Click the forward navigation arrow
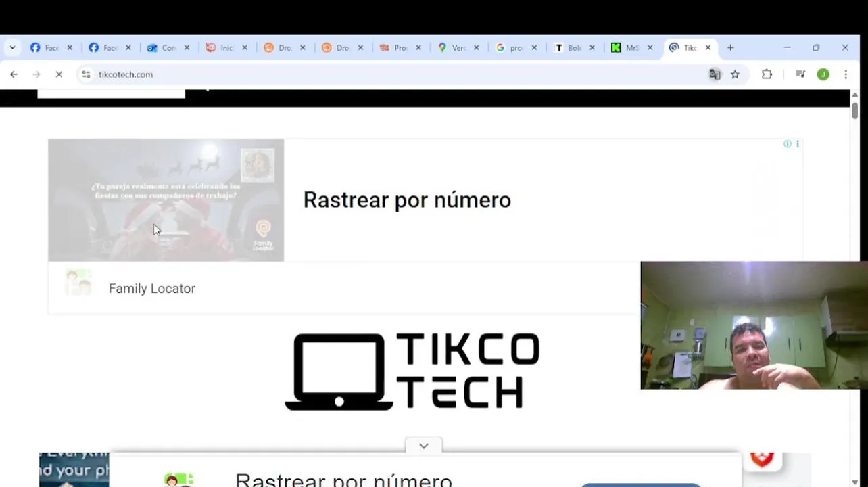868x487 pixels. (x=37, y=74)
